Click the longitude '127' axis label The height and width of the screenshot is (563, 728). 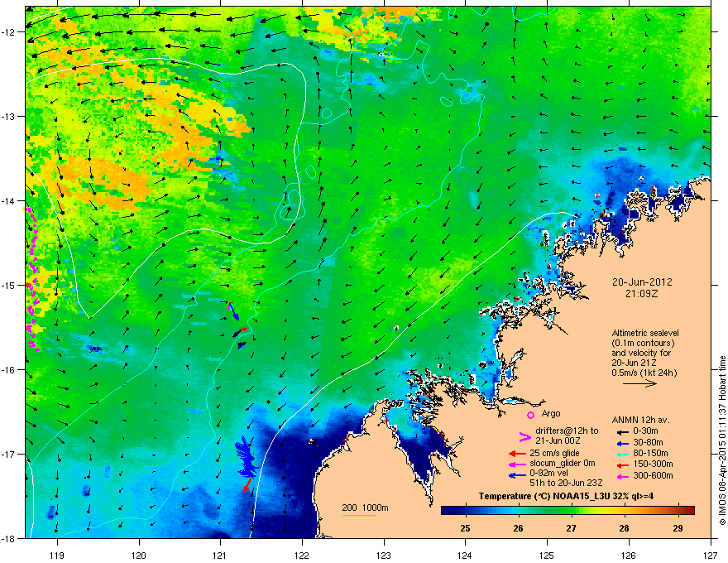pyautogui.click(x=711, y=555)
